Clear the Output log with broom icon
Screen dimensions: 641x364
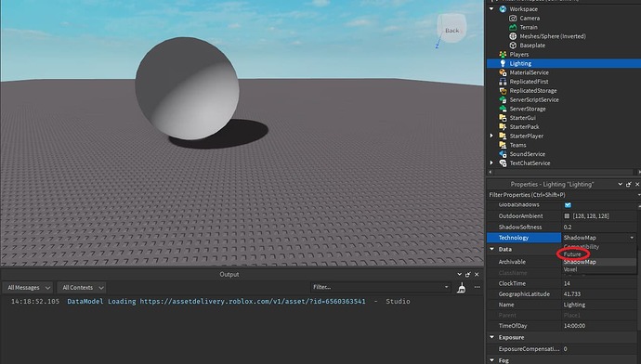pos(462,288)
